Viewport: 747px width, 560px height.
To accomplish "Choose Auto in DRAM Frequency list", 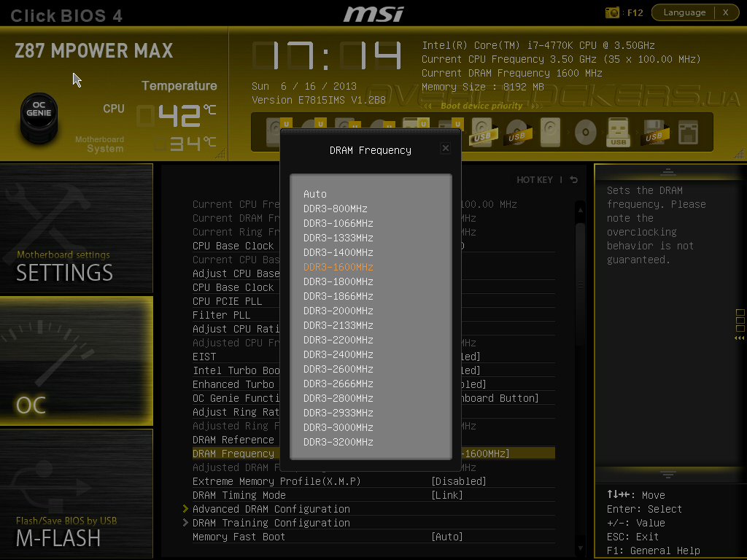I will click(x=315, y=194).
